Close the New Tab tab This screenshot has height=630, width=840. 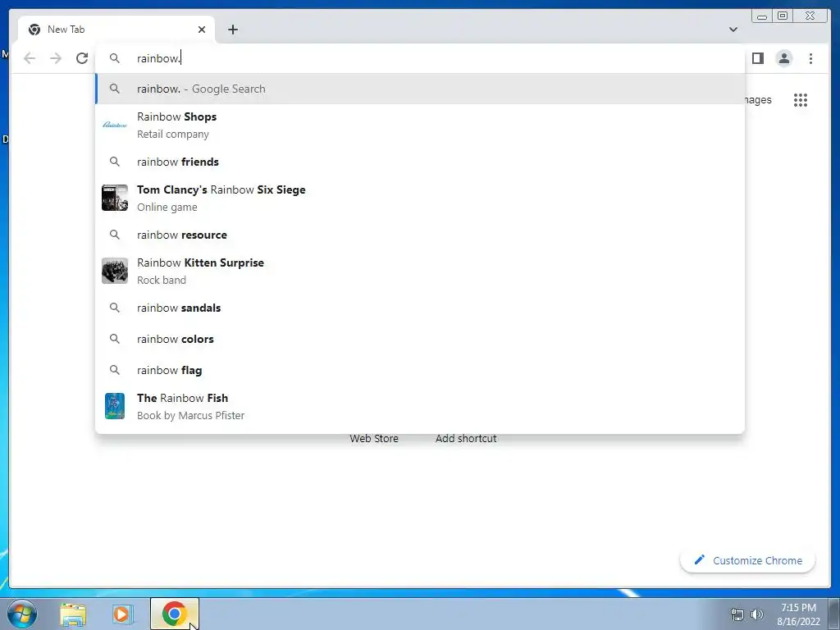tap(202, 30)
